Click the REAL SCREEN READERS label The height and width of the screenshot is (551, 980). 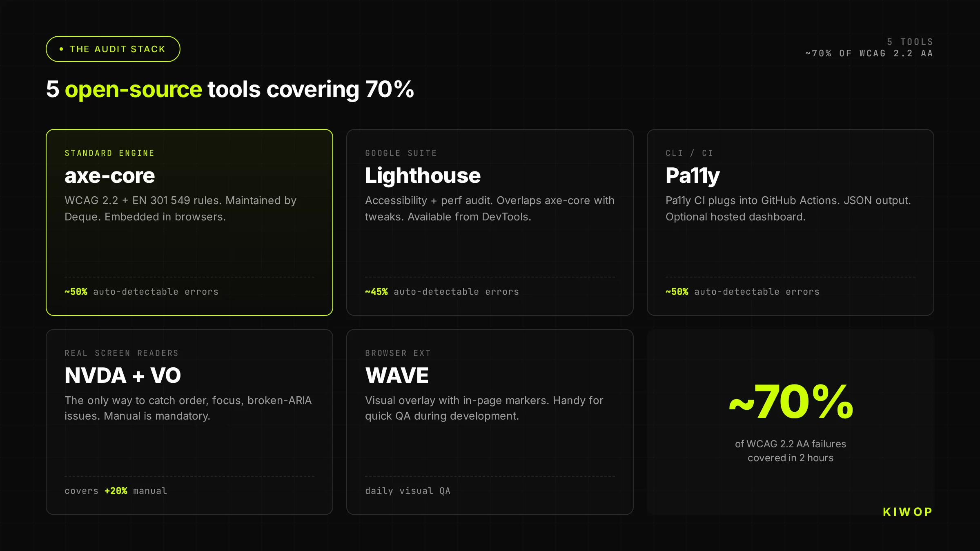(x=122, y=353)
